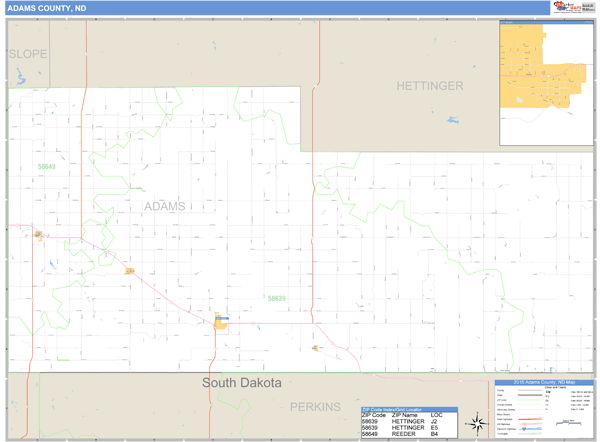This screenshot has width=600, height=442.
Task: Select the green 58639 ZIP label on the map
Action: 276,297
